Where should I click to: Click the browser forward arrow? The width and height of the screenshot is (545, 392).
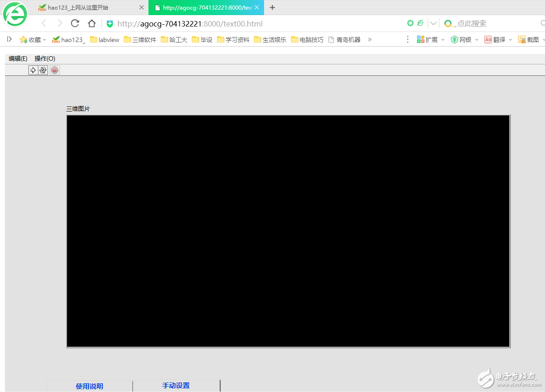[x=60, y=23]
